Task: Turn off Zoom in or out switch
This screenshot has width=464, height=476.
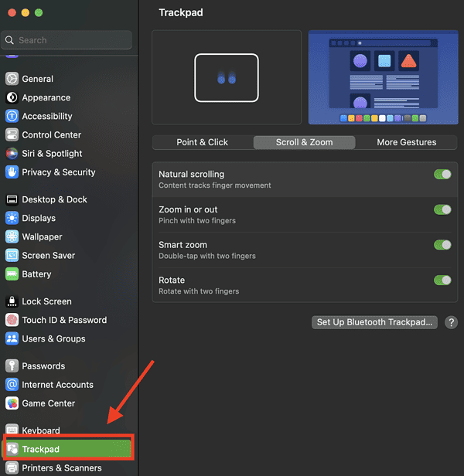Action: coord(442,209)
